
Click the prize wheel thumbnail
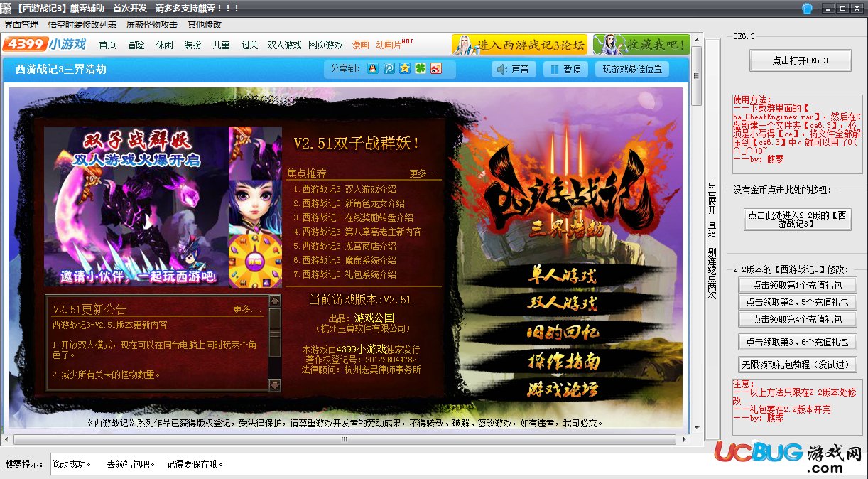255,262
